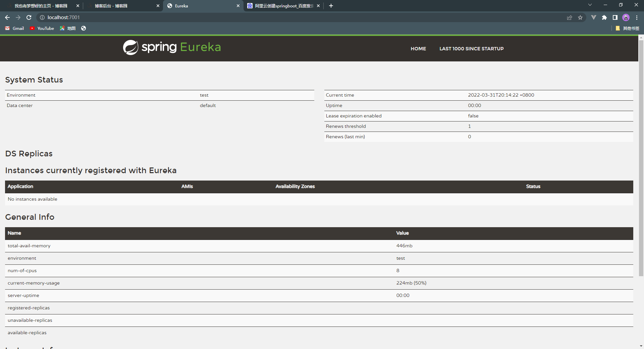Click the registered-replicas row name

tap(29, 308)
